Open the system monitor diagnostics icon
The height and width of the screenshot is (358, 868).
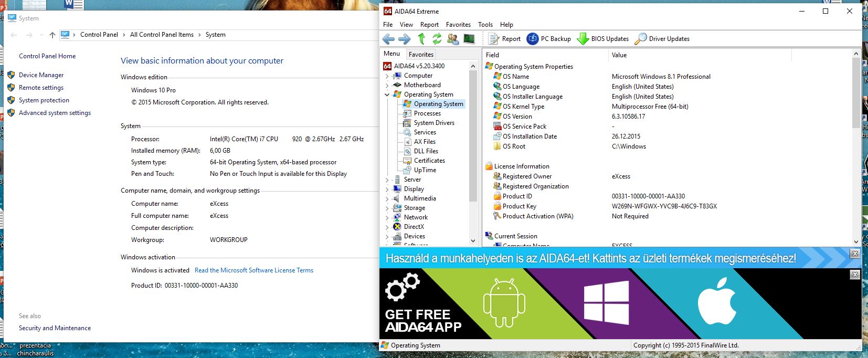point(469,39)
